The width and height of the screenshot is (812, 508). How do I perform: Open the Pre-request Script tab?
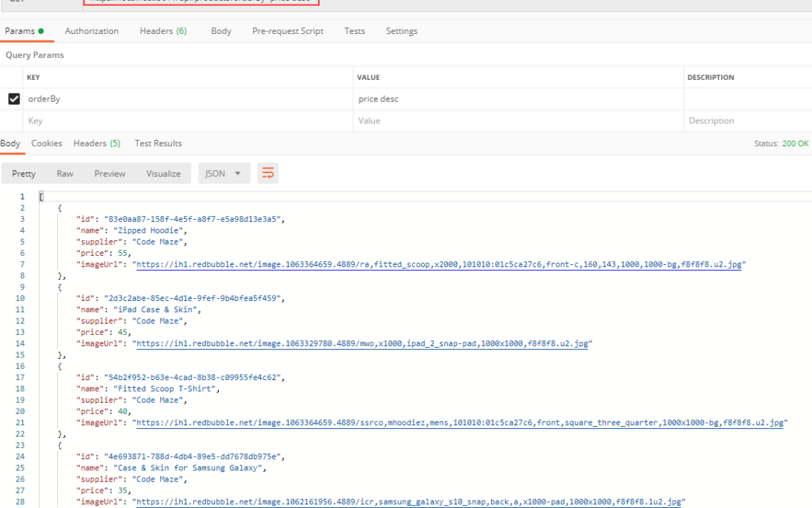click(x=288, y=31)
